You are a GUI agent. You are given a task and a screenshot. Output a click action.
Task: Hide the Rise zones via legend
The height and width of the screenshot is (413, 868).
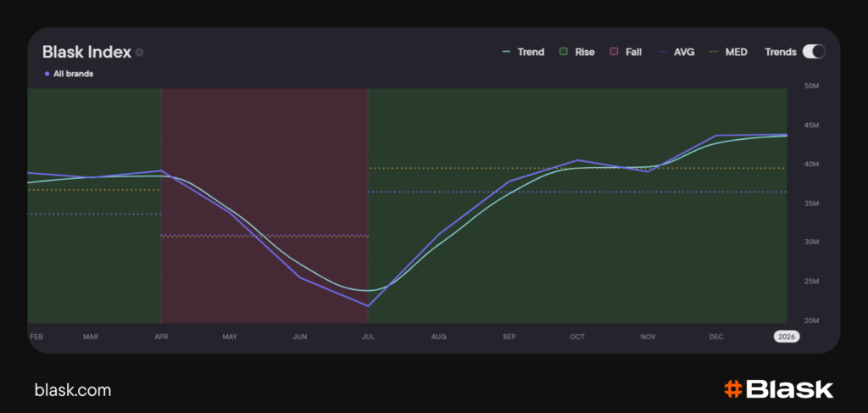pyautogui.click(x=576, y=52)
